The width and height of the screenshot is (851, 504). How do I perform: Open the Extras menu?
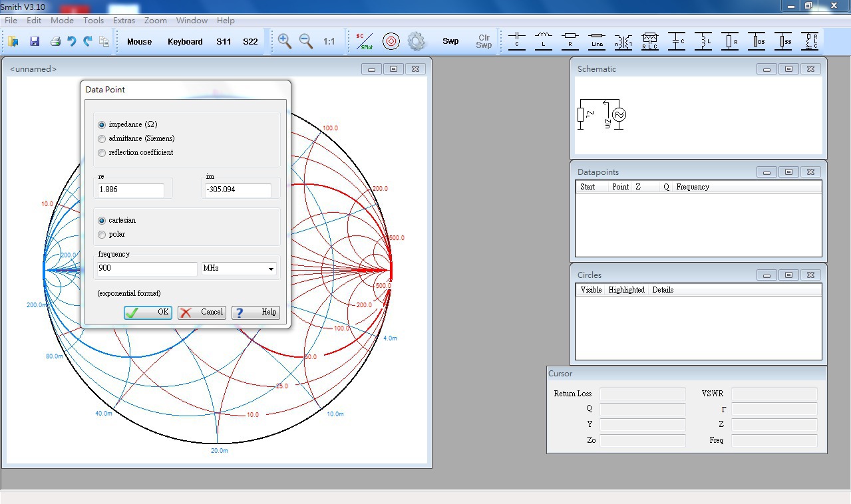[x=124, y=21]
